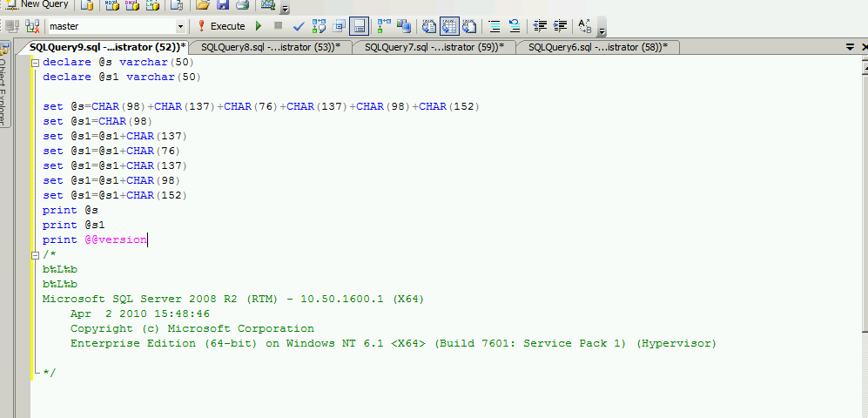The image size is (868, 418).
Task: Switch to the SQLQuery7.sql tab
Action: point(434,47)
